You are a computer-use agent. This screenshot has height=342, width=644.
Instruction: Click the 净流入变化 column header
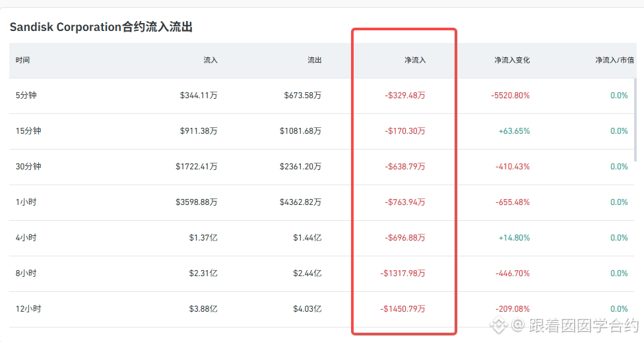pos(512,60)
